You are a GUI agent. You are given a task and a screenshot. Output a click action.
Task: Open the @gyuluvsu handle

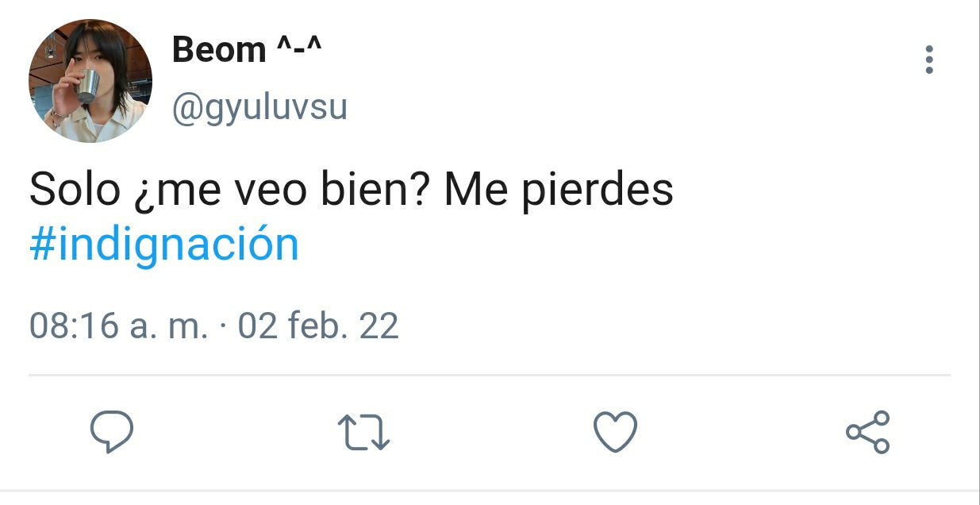(x=260, y=107)
